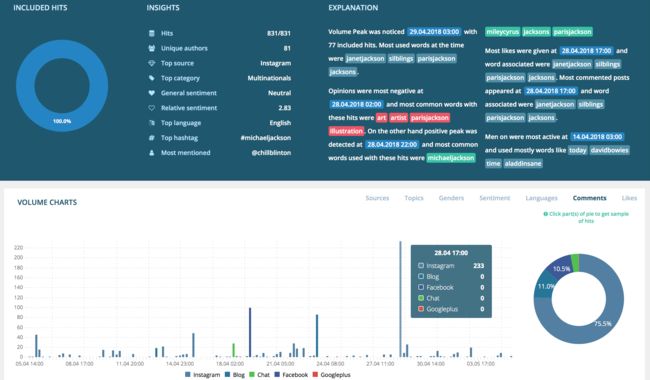Click the Top category tag icon
The height and width of the screenshot is (380, 650).
(x=152, y=78)
